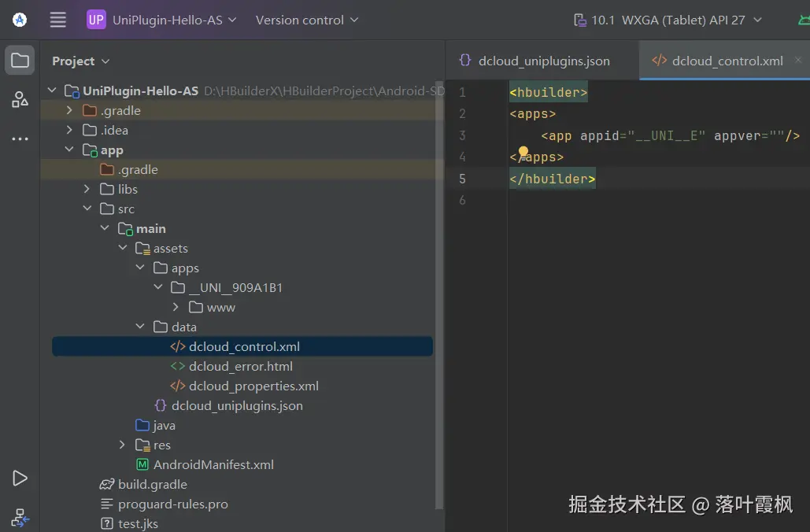This screenshot has height=532, width=810.
Task: Open the Version Control tool window icon bottom left
Action: [19, 518]
